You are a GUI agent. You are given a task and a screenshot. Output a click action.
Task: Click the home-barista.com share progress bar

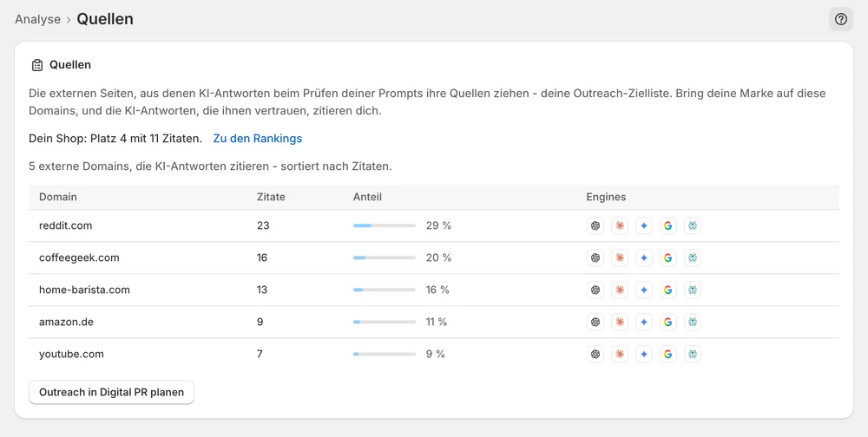click(x=385, y=290)
